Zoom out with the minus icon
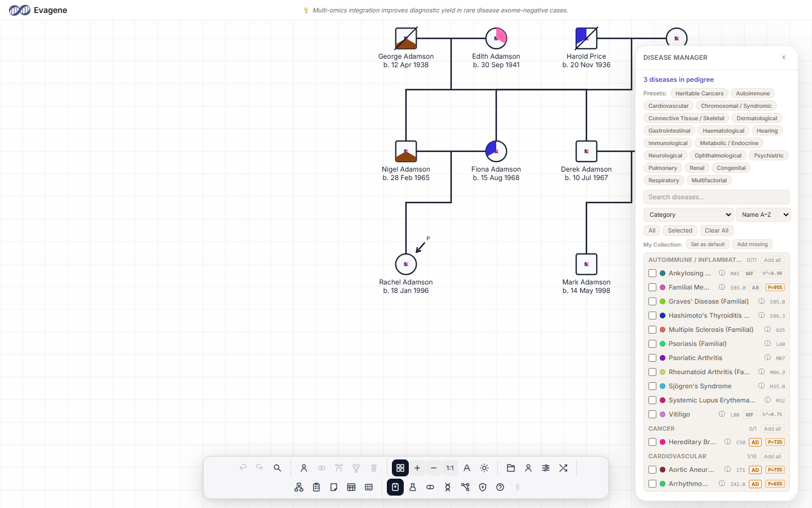Image resolution: width=812 pixels, height=508 pixels. coord(434,468)
